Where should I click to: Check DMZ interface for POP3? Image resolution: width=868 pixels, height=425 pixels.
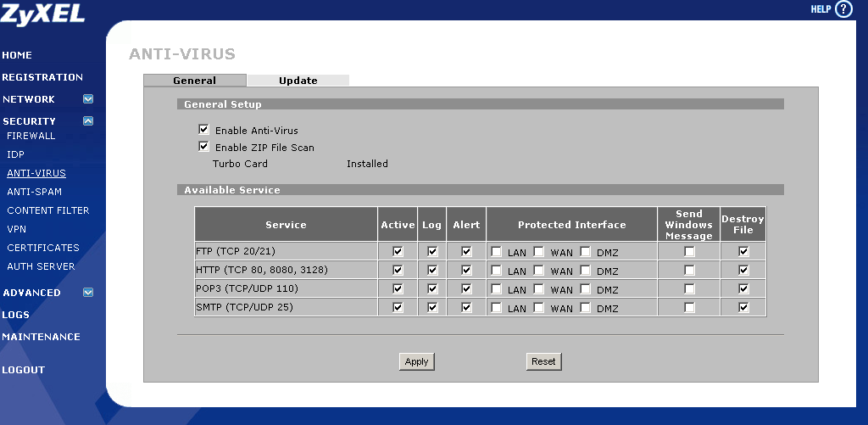point(585,288)
